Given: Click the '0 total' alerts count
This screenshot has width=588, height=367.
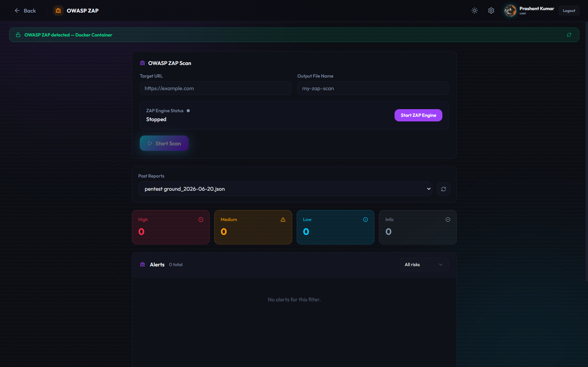Looking at the screenshot, I should [176, 265].
